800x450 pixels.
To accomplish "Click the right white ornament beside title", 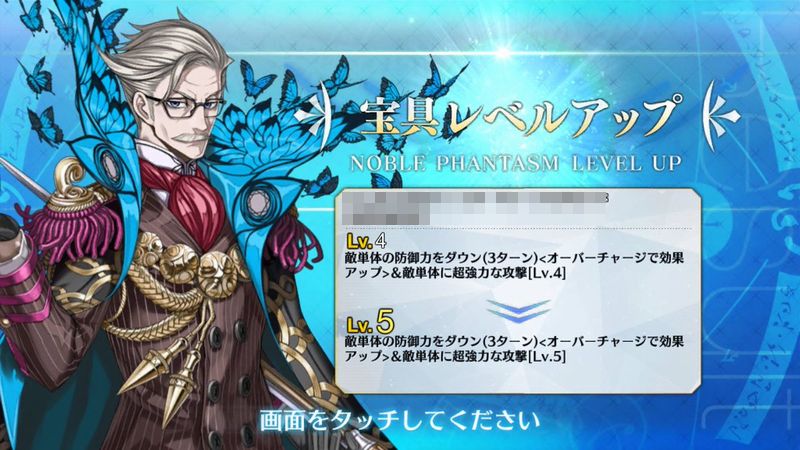I will 720,115.
